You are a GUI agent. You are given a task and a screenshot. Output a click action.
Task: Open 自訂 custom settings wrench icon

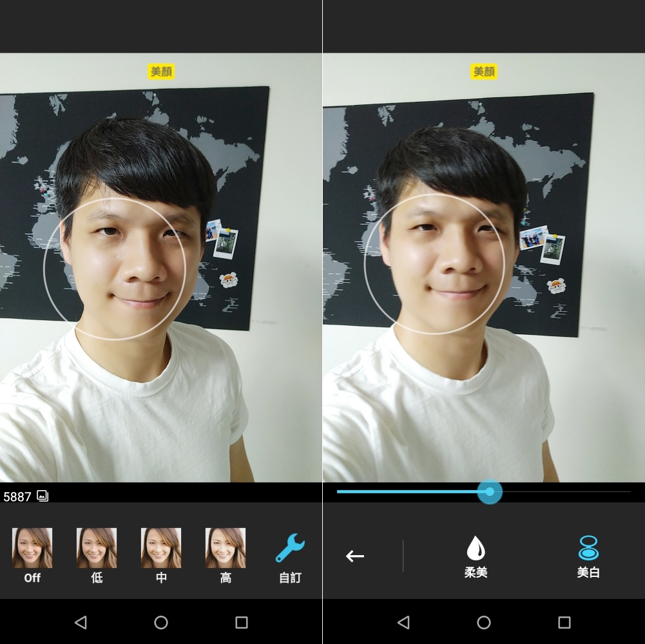pyautogui.click(x=290, y=548)
